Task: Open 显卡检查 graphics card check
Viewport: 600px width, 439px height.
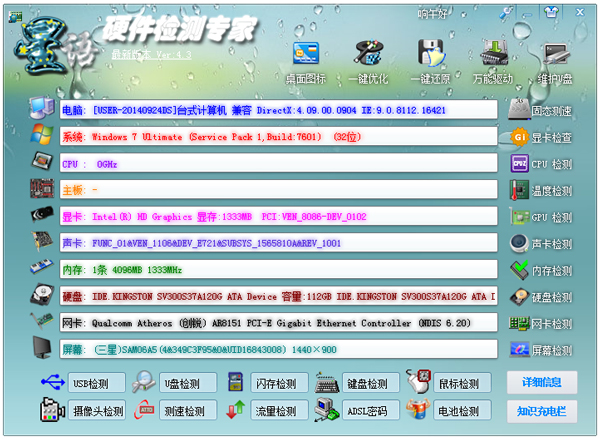Action: (x=541, y=137)
